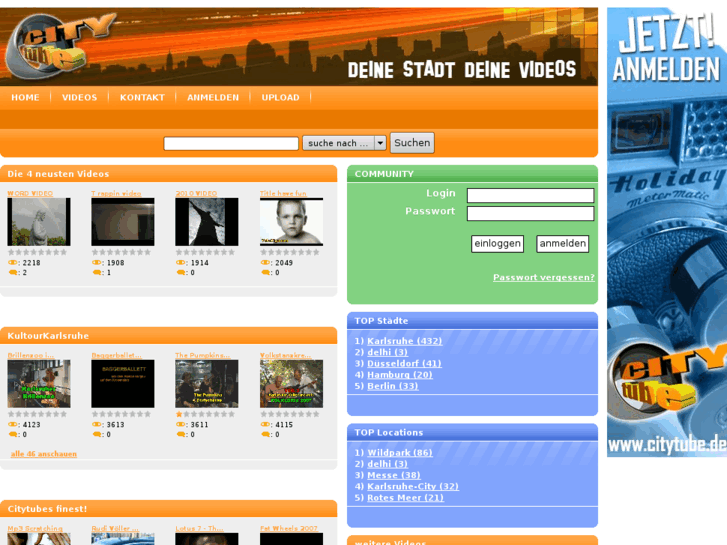The image size is (727, 545).
Task: Click the views eye icon under WORD VIDEO
Action: tap(13, 263)
